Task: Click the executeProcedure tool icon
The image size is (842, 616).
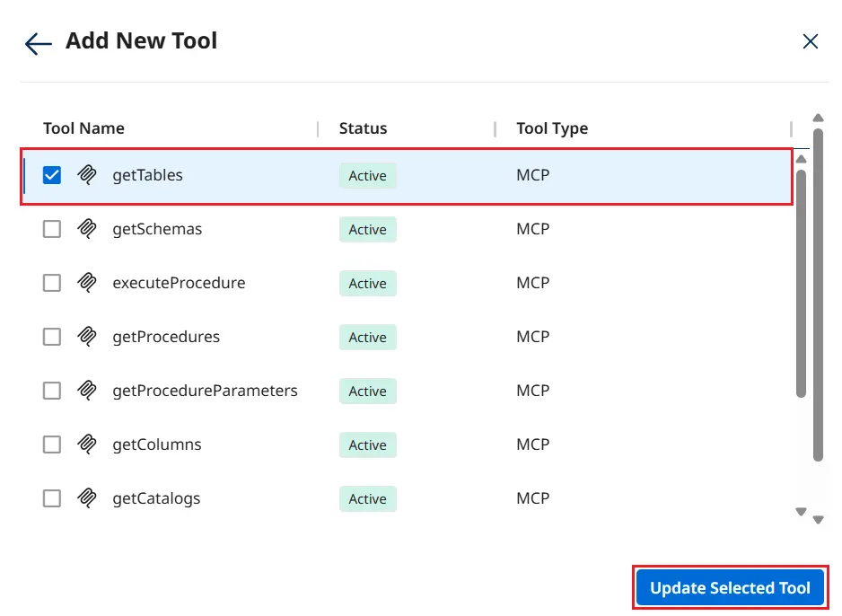Action: click(x=87, y=283)
